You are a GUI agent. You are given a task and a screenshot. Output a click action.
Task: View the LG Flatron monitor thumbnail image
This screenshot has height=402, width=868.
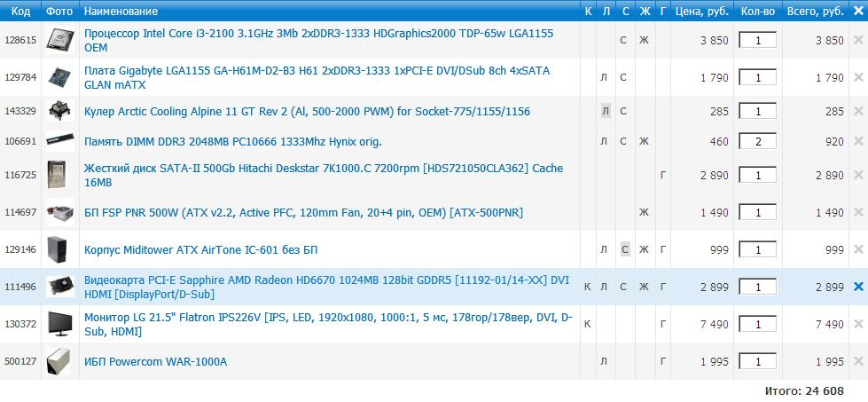[x=59, y=325]
